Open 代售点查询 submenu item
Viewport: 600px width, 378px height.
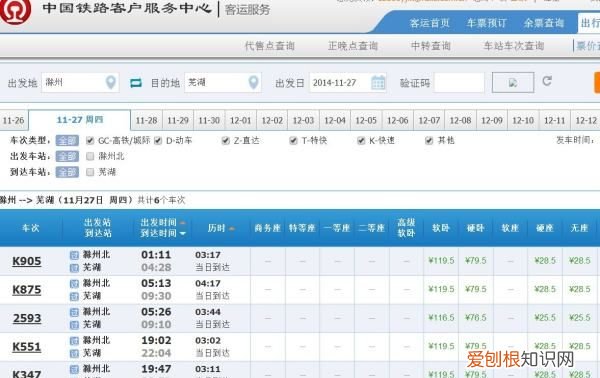pyautogui.click(x=270, y=46)
